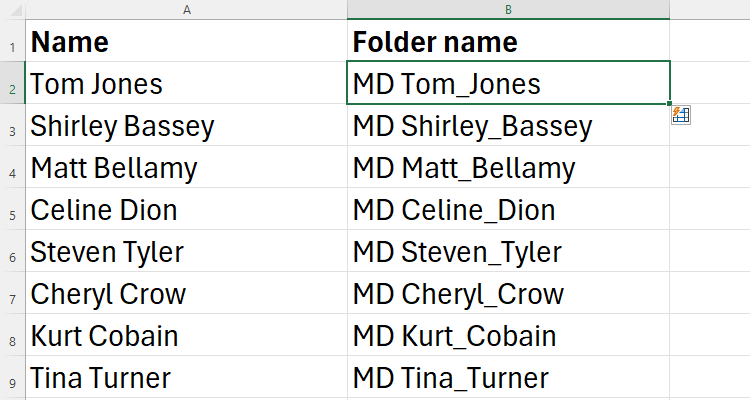The width and height of the screenshot is (750, 400).
Task: Click the 'Kurt Cobain' name cell
Action: point(187,336)
